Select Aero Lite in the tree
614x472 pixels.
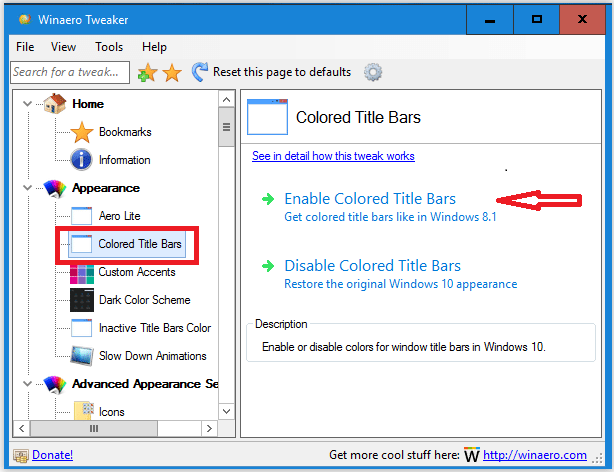(x=119, y=216)
